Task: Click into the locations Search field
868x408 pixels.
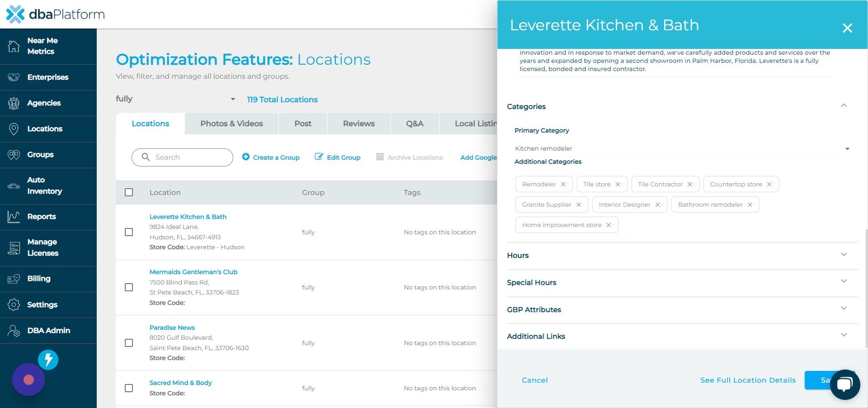Action: [x=182, y=157]
